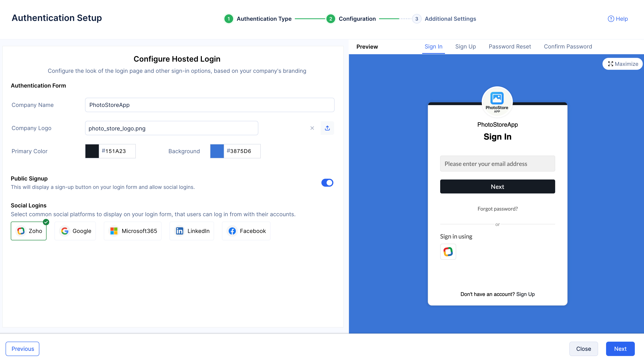The width and height of the screenshot is (644, 359).
Task: Open the Background color swatch picker
Action: point(217,151)
